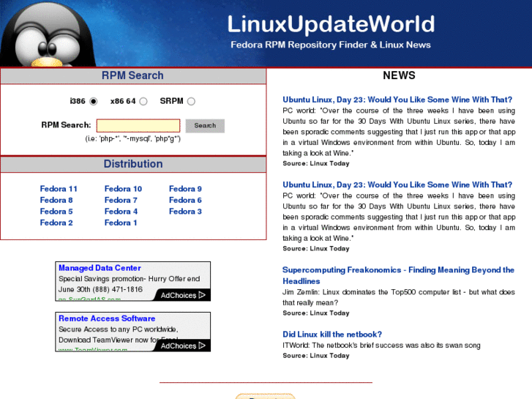Screen dimensions: 532x399
Task: Click the NEWS heading
Action: pyautogui.click(x=399, y=75)
